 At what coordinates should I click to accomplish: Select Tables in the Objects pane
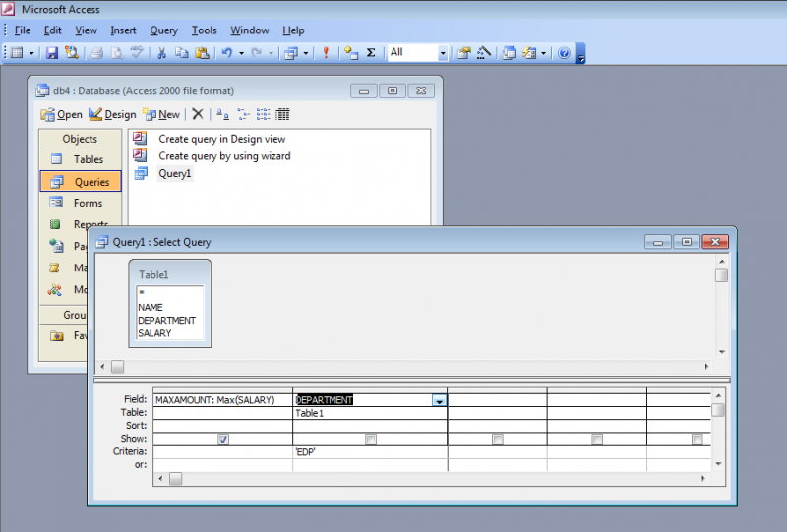[x=88, y=159]
